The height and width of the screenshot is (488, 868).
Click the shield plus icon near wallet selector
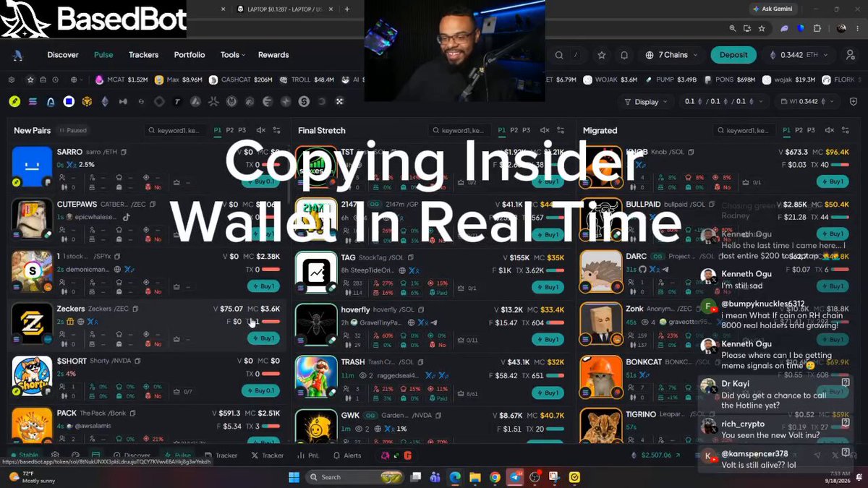point(853,102)
